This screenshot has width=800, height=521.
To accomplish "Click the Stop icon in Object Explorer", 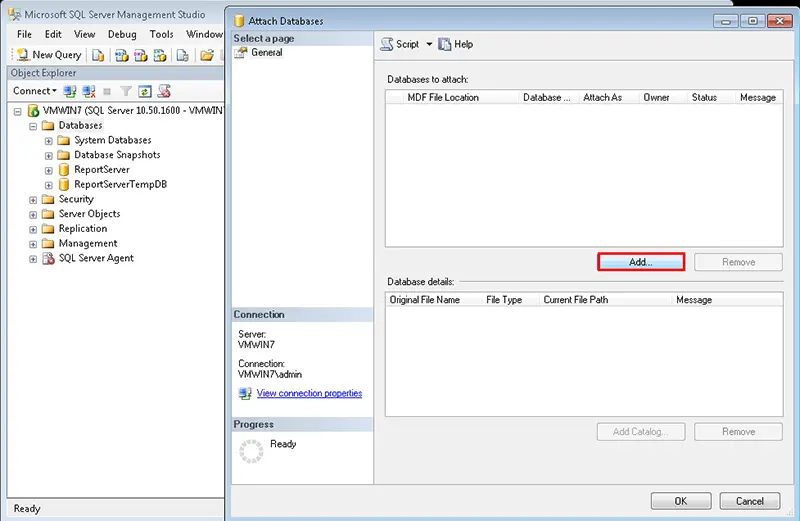I will coord(107,91).
